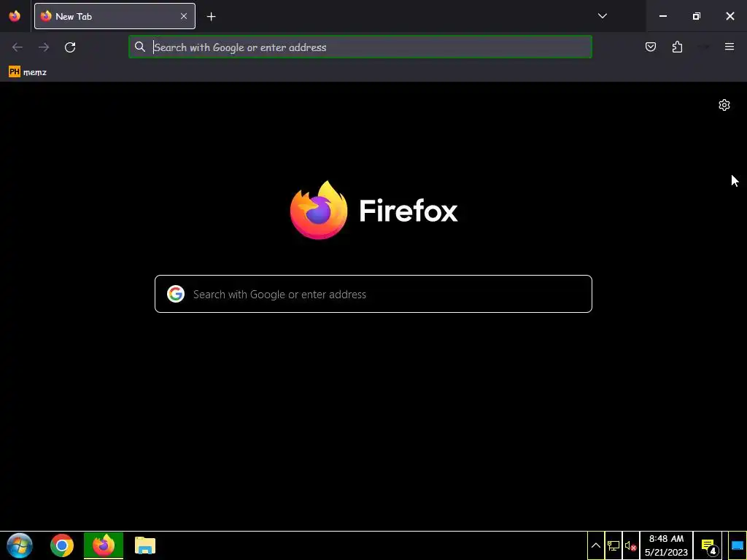Expand the list all tabs chevron
The height and width of the screenshot is (560, 747).
[602, 16]
